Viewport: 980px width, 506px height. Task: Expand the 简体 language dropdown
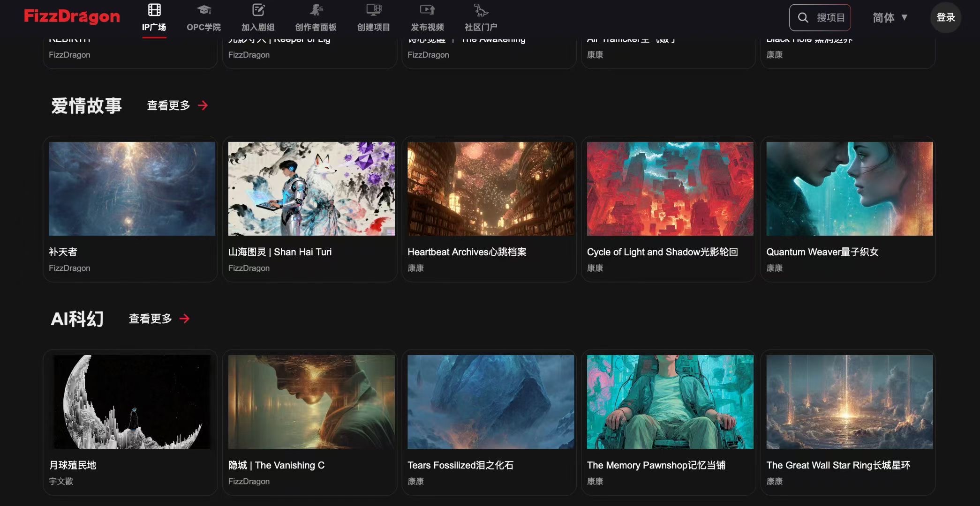890,18
